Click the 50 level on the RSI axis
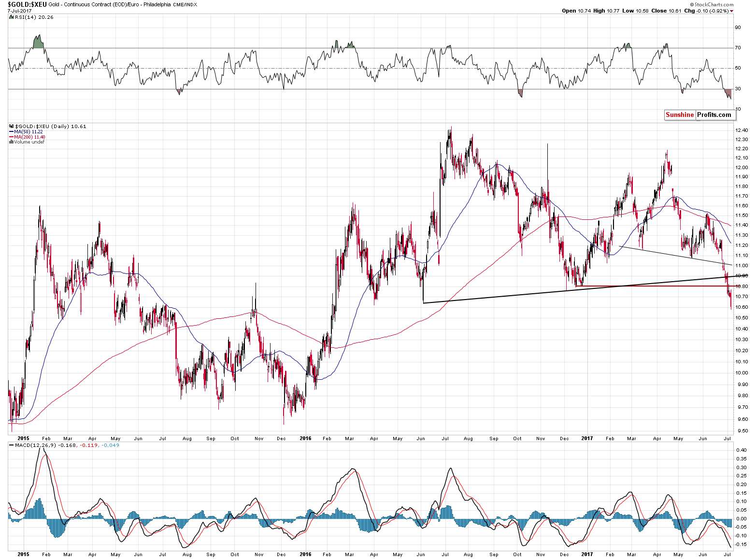Screen dimensions: 756x559 (x=738, y=68)
